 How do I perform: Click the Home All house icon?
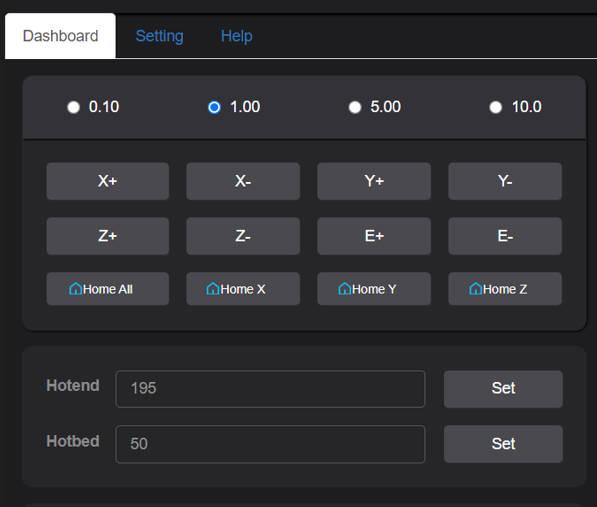coord(75,289)
